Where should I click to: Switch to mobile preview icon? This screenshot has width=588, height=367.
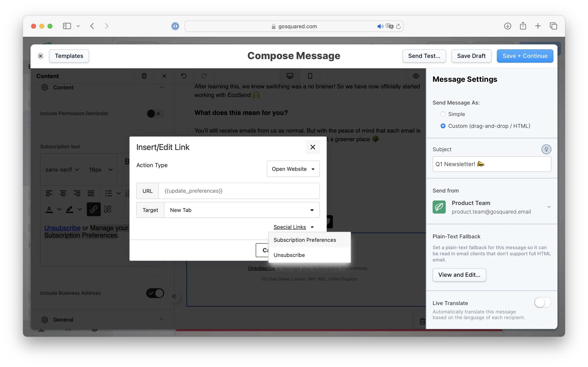(310, 76)
